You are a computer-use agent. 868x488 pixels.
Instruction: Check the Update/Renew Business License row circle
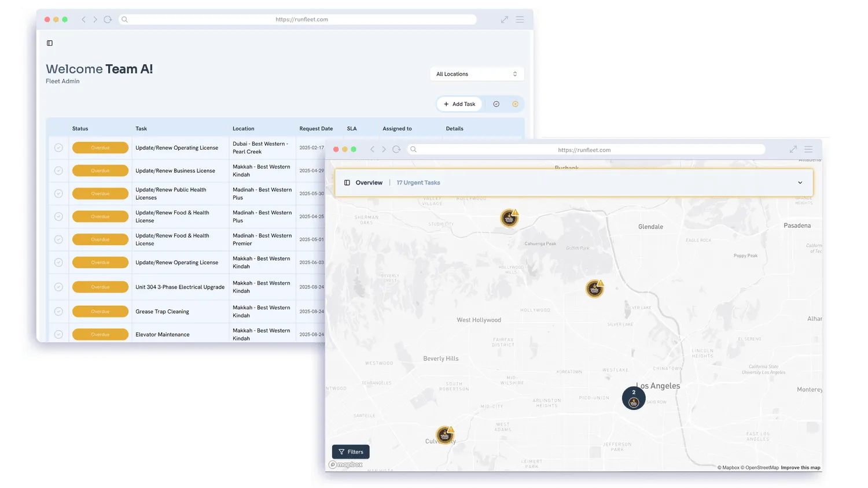coord(58,171)
